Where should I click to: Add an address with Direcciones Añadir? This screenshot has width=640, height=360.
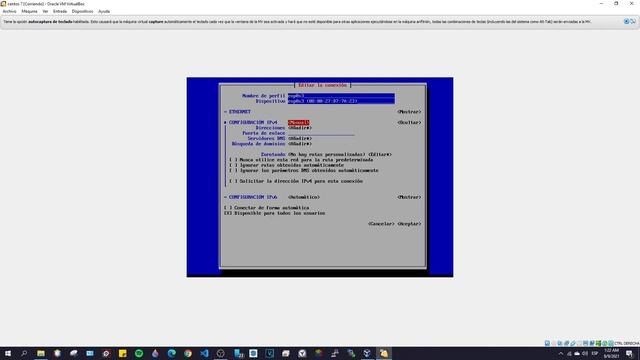[300, 128]
